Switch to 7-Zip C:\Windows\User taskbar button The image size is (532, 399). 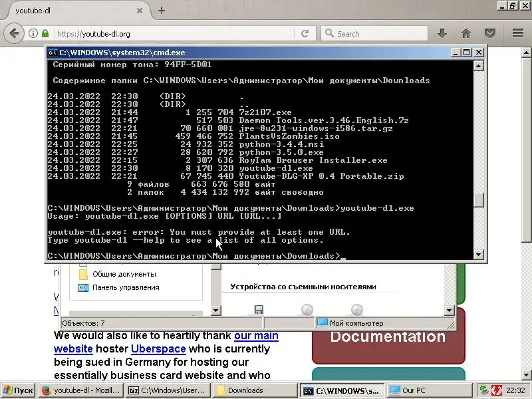point(168,390)
